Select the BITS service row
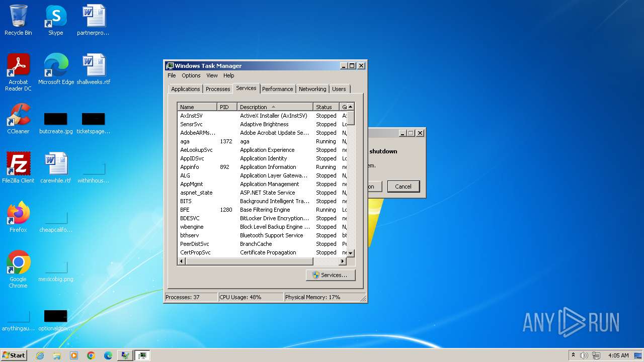The image size is (644, 362). click(x=262, y=201)
